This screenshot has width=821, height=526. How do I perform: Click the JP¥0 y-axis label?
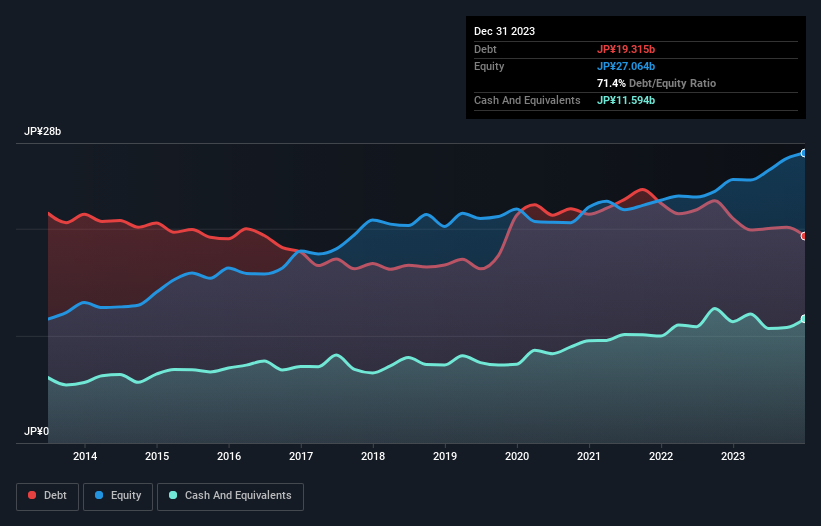pyautogui.click(x=36, y=431)
